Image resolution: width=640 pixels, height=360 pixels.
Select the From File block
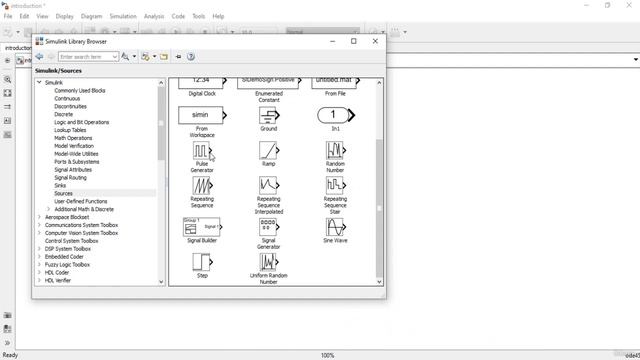(x=336, y=83)
